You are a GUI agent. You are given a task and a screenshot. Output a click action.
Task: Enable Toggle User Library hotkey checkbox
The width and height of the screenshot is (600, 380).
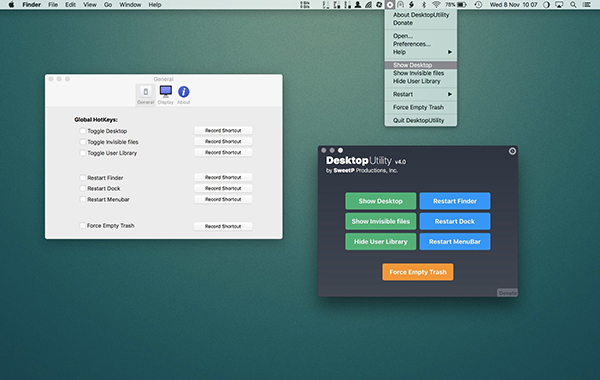pos(83,153)
